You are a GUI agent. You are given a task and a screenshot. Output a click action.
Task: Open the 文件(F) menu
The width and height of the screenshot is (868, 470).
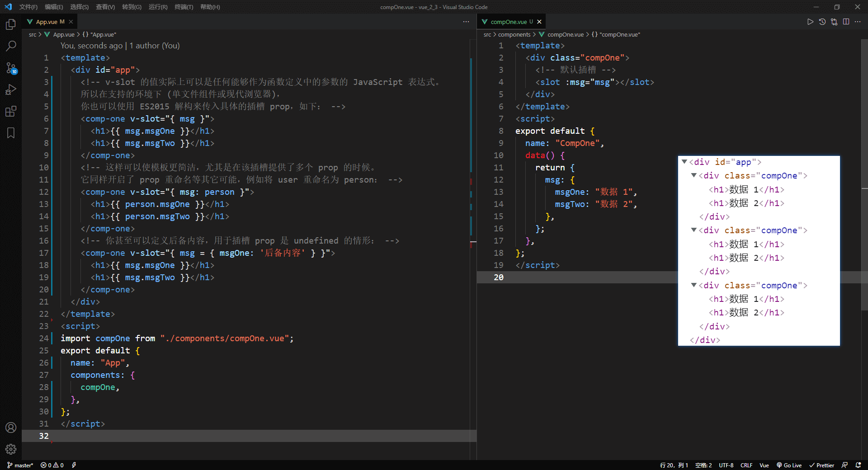(x=28, y=7)
